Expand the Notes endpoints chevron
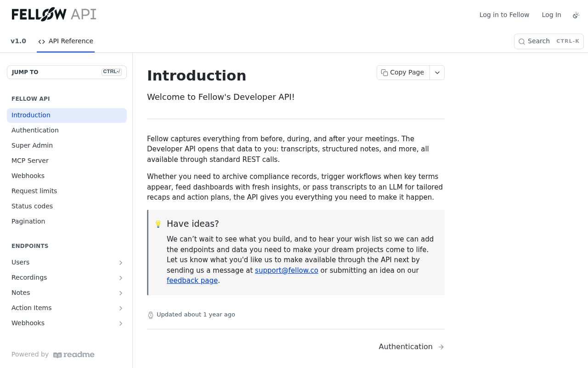Viewport: 588px width, 368px height. tap(121, 293)
